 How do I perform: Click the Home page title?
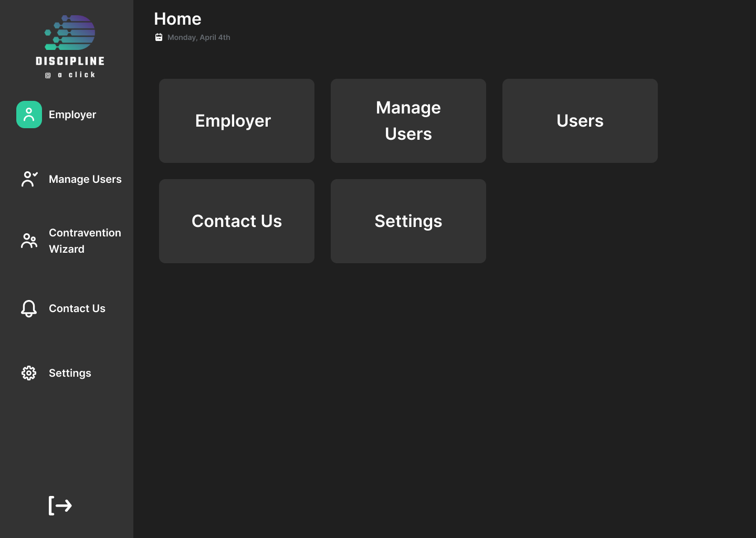point(177,19)
